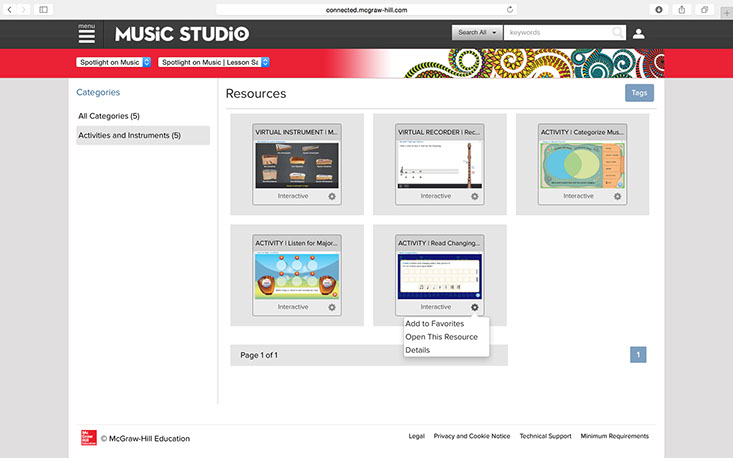Open Spotlight on Music Lesson dropdown
Image resolution: width=733 pixels, height=458 pixels.
214,62
